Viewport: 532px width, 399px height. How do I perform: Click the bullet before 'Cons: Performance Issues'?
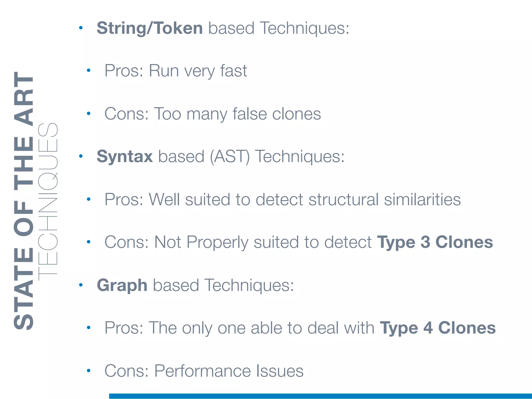89,370
